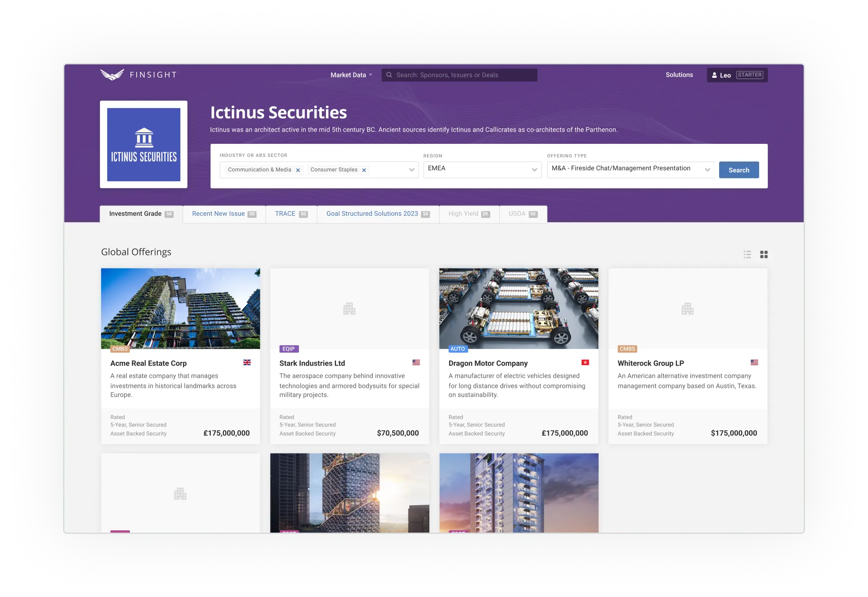Switch to the Recent New Issue tab

click(224, 214)
